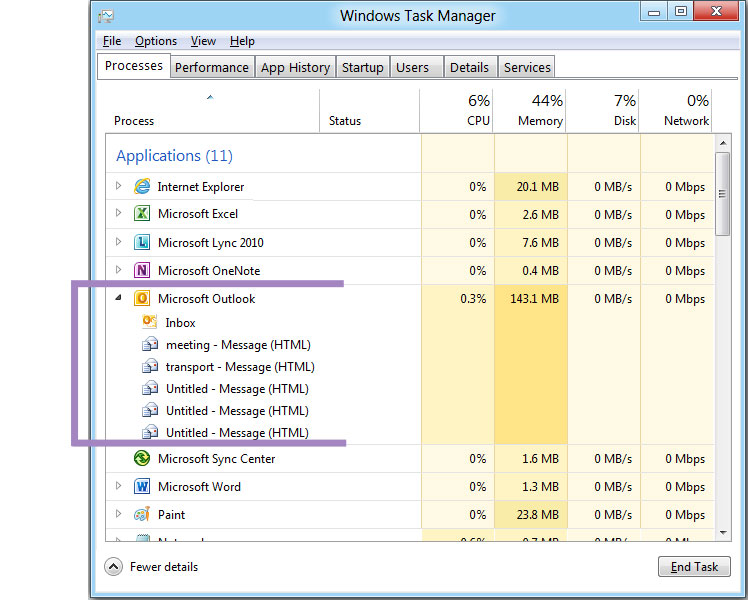The height and width of the screenshot is (600, 748).
Task: Expand the Microsoft Word process group
Action: pyautogui.click(x=118, y=487)
